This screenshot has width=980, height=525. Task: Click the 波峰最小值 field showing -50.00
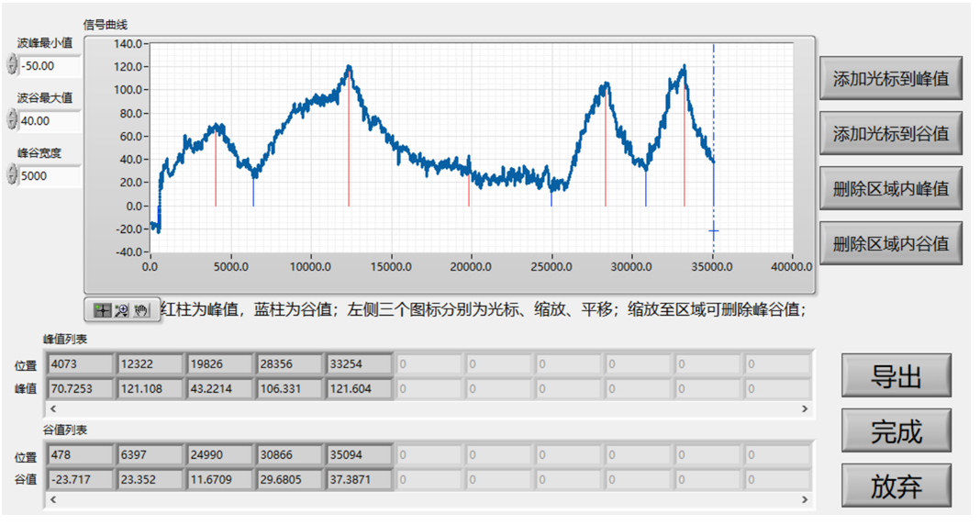[50, 65]
